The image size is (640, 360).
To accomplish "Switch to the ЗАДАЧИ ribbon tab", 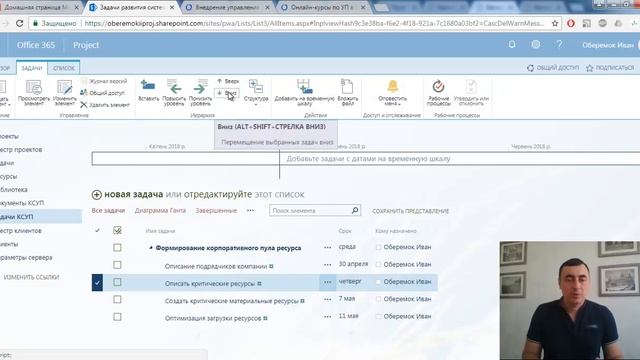I will coord(32,68).
